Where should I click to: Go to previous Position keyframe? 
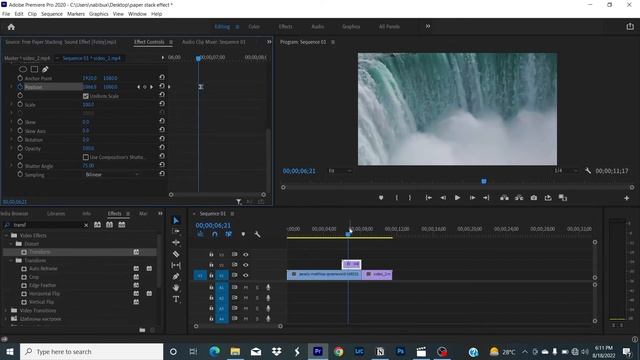pos(138,87)
